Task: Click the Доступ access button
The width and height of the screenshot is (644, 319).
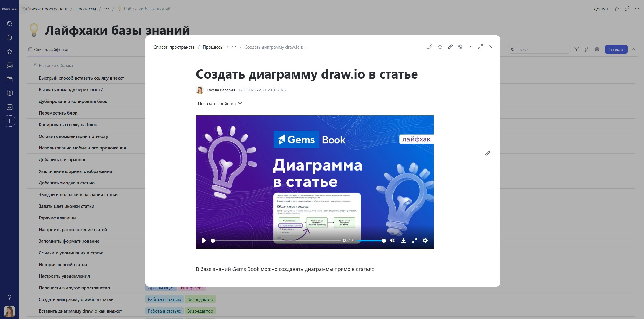Action: [x=600, y=9]
